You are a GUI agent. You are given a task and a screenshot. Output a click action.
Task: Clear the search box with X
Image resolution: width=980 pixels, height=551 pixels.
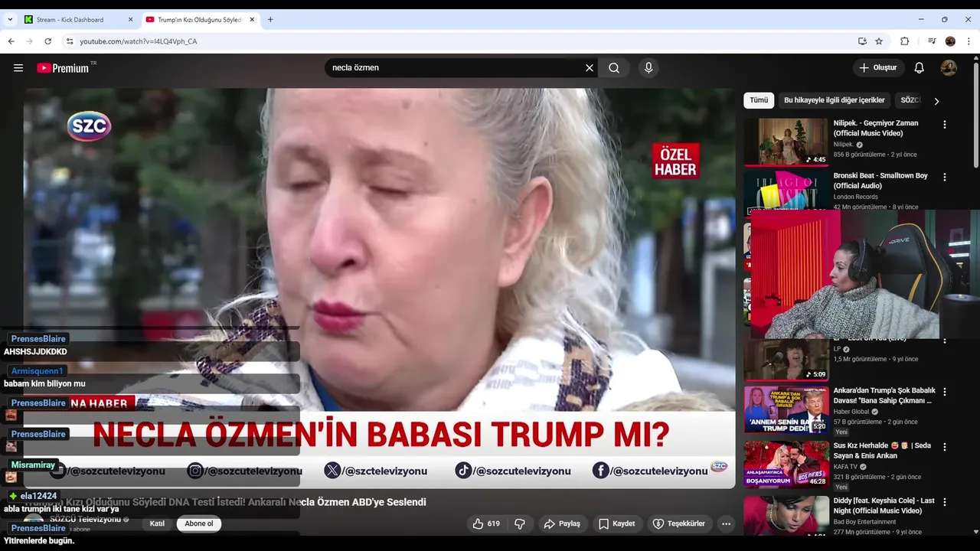point(590,68)
